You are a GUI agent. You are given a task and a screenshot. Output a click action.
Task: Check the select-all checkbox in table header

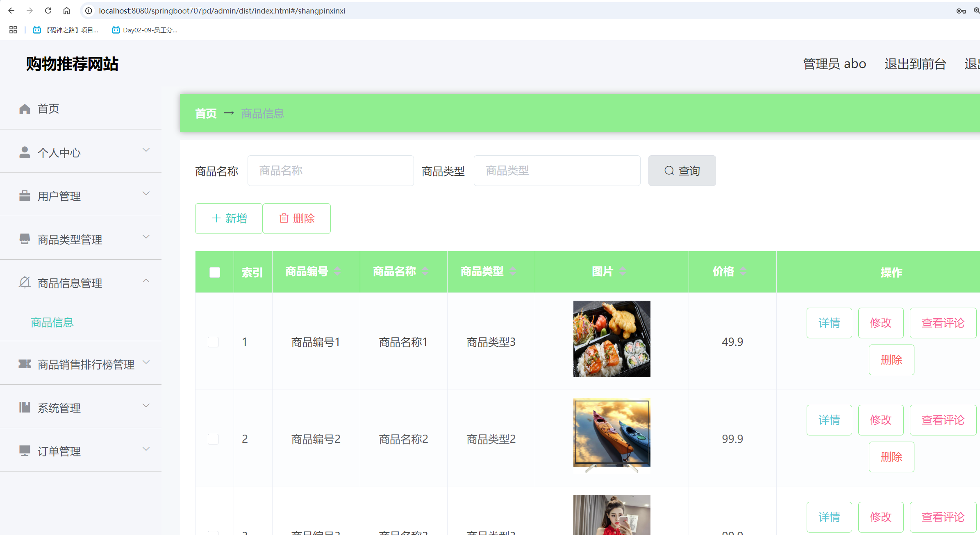pos(214,272)
